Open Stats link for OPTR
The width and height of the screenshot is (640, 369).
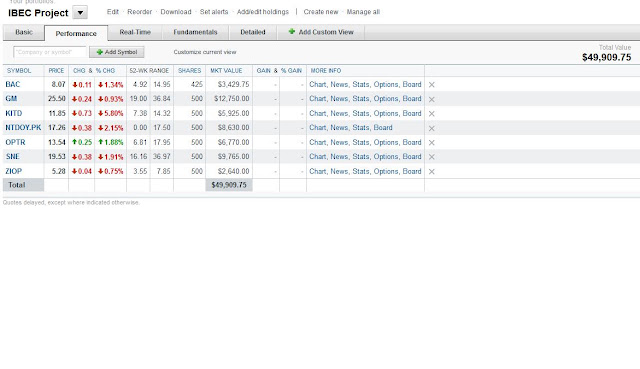(x=361, y=142)
